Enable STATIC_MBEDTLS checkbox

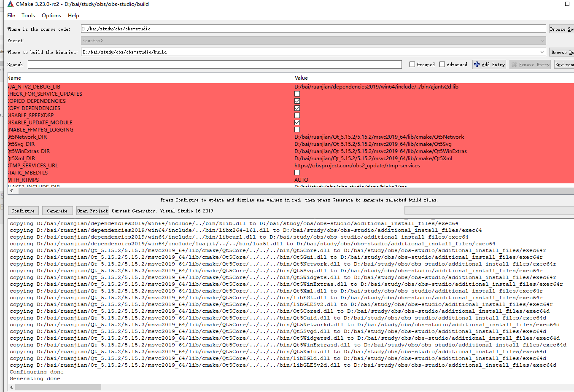297,173
